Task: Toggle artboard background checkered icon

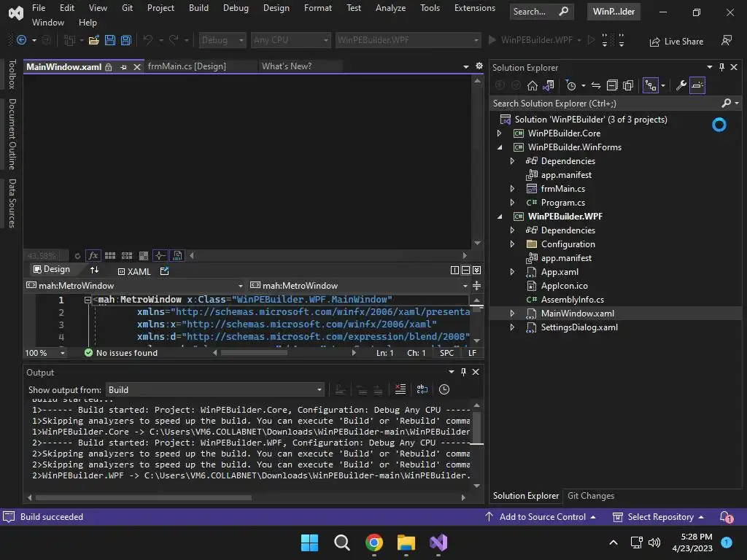Action: (x=144, y=256)
